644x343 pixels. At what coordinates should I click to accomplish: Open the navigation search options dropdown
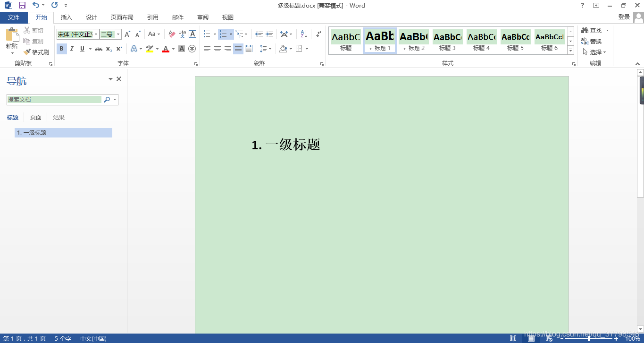115,100
